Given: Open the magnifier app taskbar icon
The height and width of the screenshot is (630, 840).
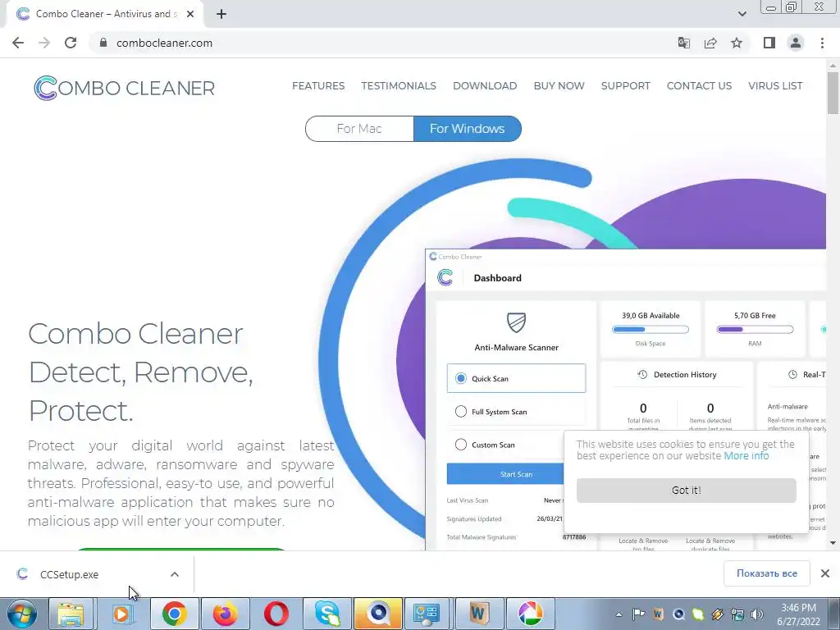Looking at the screenshot, I should tap(377, 614).
